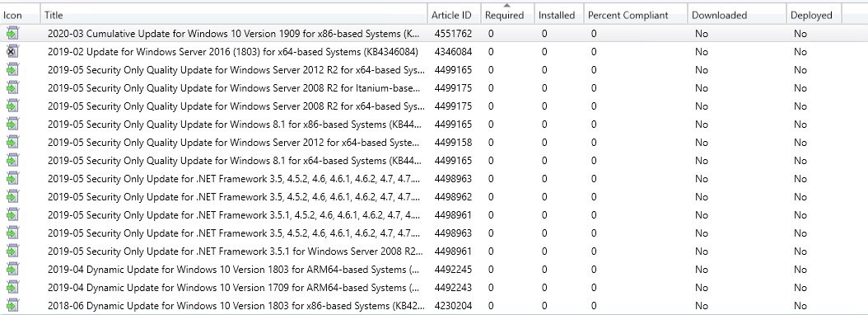Click the icon of the .NET 3.5.1 Server 2008 R2 update
This screenshot has width=868, height=315.
point(12,252)
